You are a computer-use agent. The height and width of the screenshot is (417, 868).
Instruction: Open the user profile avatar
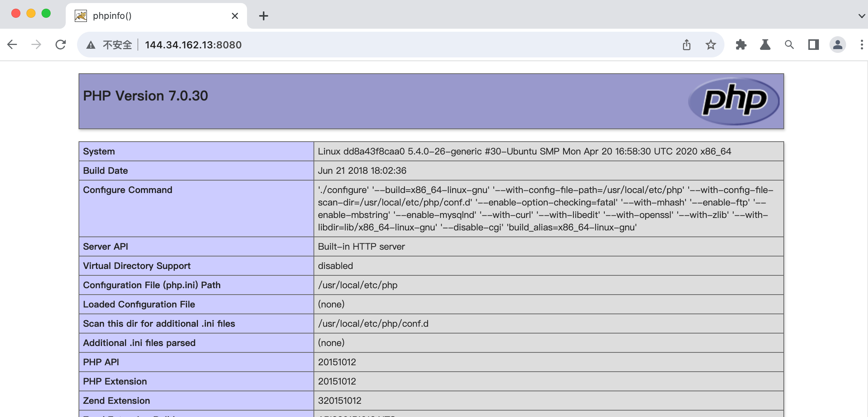[x=837, y=45]
